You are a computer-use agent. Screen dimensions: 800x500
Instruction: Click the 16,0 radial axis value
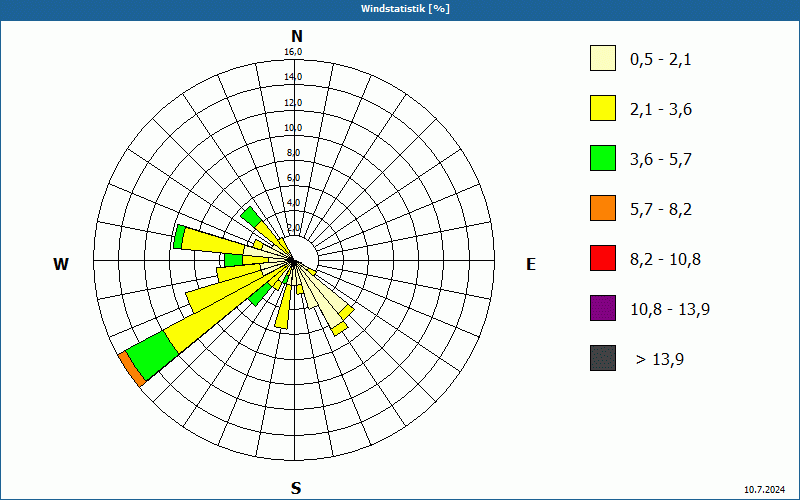point(293,52)
